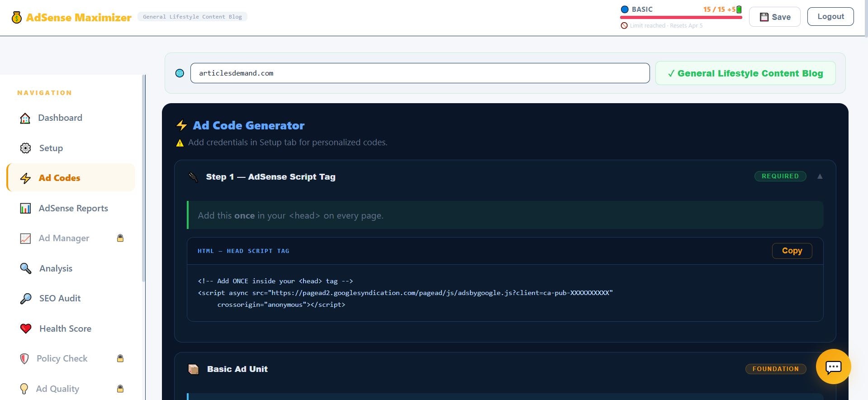Select the locked Policy Check item
868x400 pixels.
click(71, 359)
